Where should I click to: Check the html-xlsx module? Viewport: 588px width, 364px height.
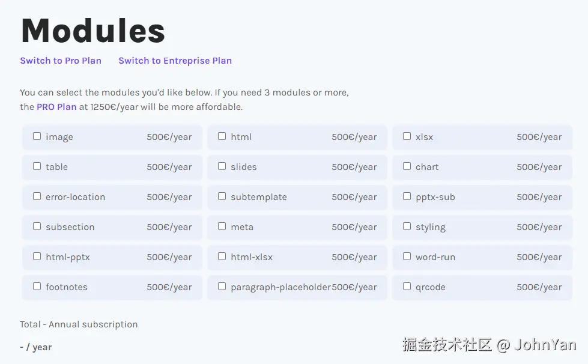tap(222, 256)
